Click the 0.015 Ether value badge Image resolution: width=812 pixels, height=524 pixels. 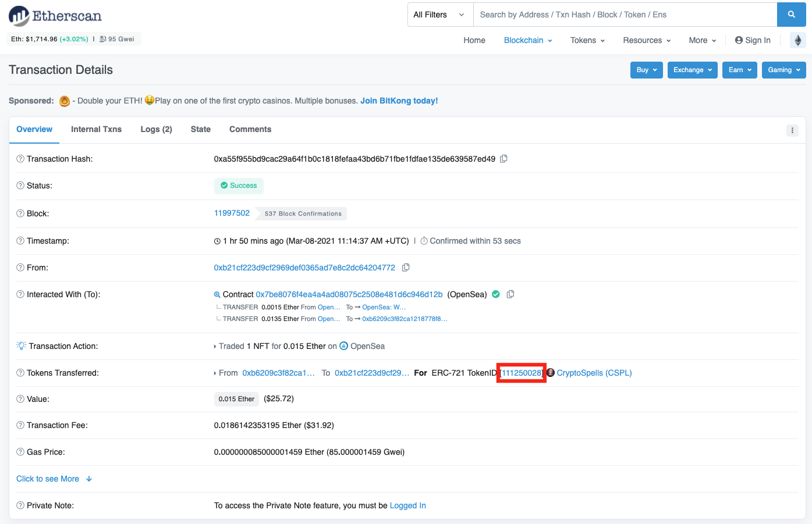tap(236, 399)
